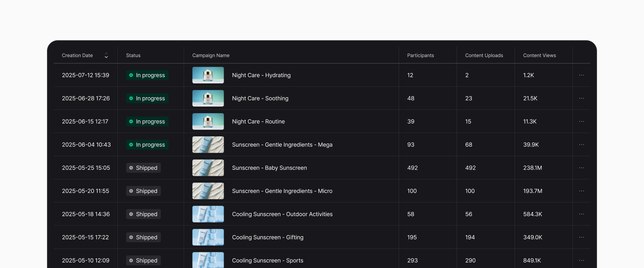Open the Night Care - Hydrating campaign
The width and height of the screenshot is (644, 268).
pyautogui.click(x=261, y=75)
